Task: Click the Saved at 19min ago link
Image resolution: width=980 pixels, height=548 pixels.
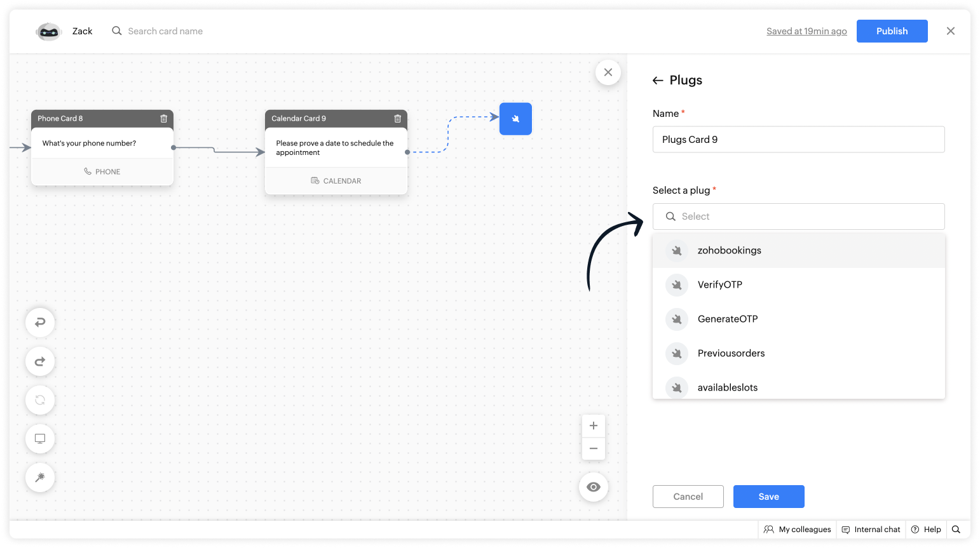Action: tap(806, 31)
